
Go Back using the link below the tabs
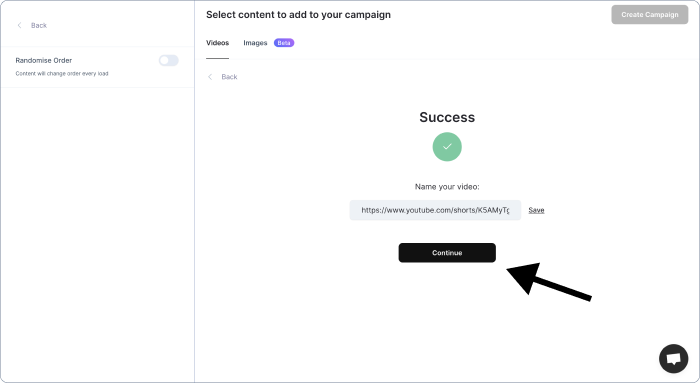[x=229, y=77]
